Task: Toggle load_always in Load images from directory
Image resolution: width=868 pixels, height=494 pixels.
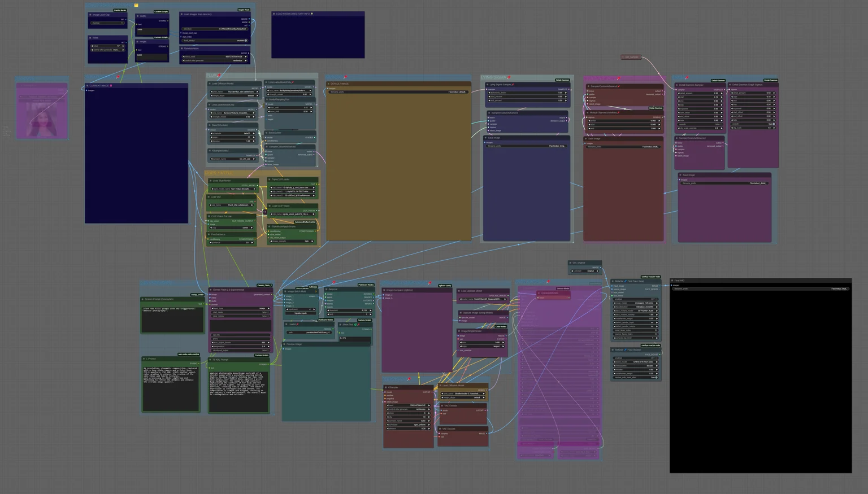Action: point(215,41)
